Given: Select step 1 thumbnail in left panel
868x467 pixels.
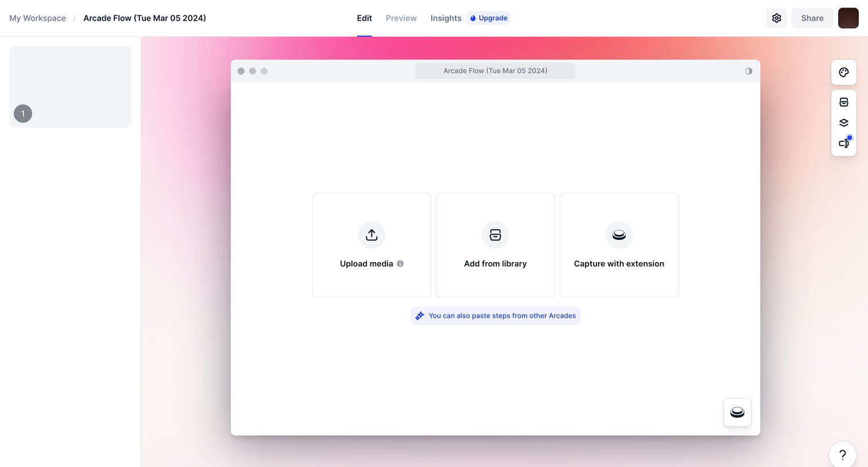Looking at the screenshot, I should (x=70, y=87).
